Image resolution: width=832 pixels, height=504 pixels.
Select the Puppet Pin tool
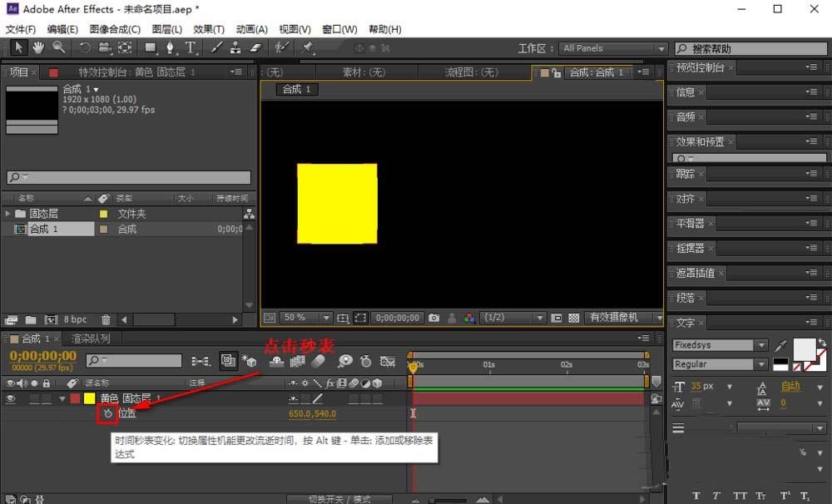pos(308,48)
